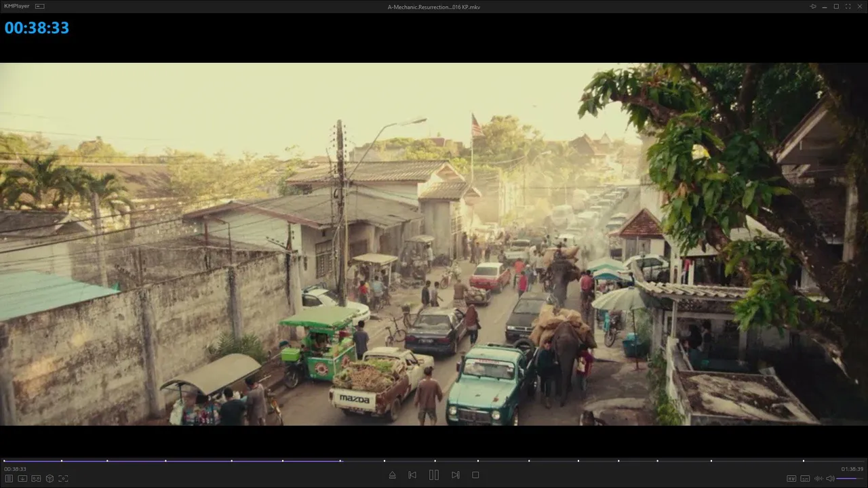Mute the audio speaker icon
868x488 pixels.
[830, 479]
